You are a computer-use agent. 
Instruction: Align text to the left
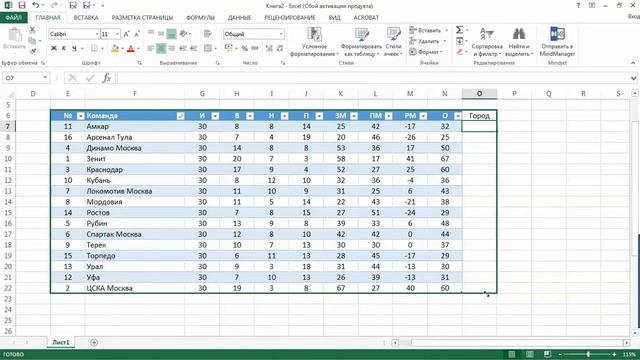coord(151,49)
